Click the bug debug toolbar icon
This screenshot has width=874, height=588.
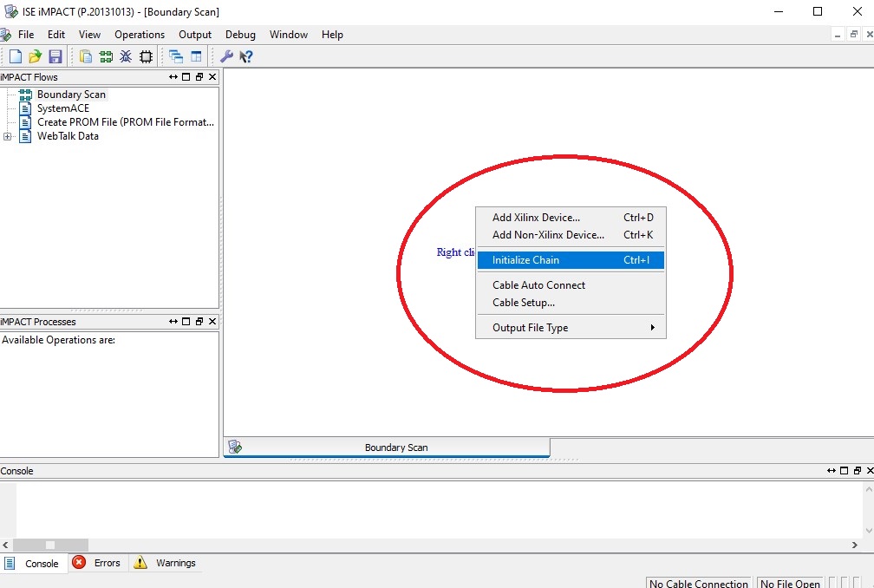[126, 56]
